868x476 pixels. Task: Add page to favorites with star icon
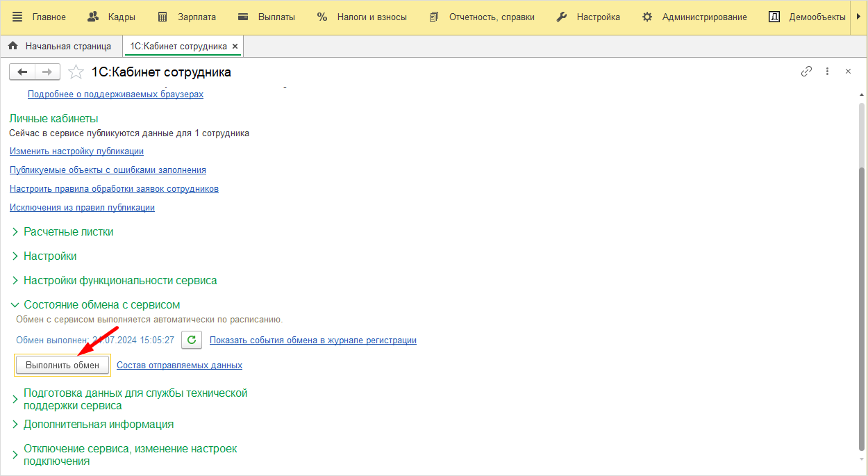point(76,72)
